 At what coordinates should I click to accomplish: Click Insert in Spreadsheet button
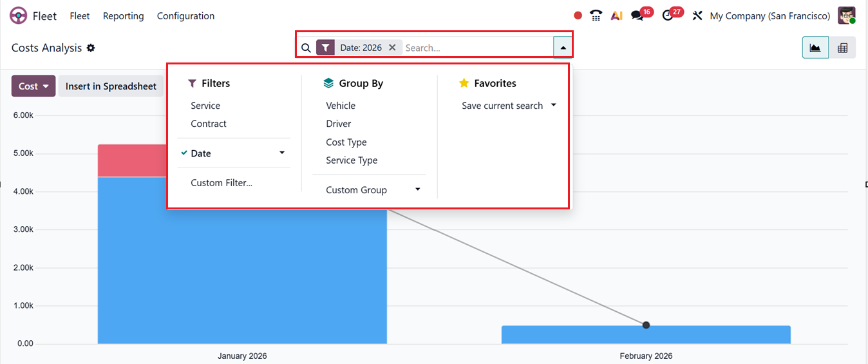pyautogui.click(x=111, y=86)
